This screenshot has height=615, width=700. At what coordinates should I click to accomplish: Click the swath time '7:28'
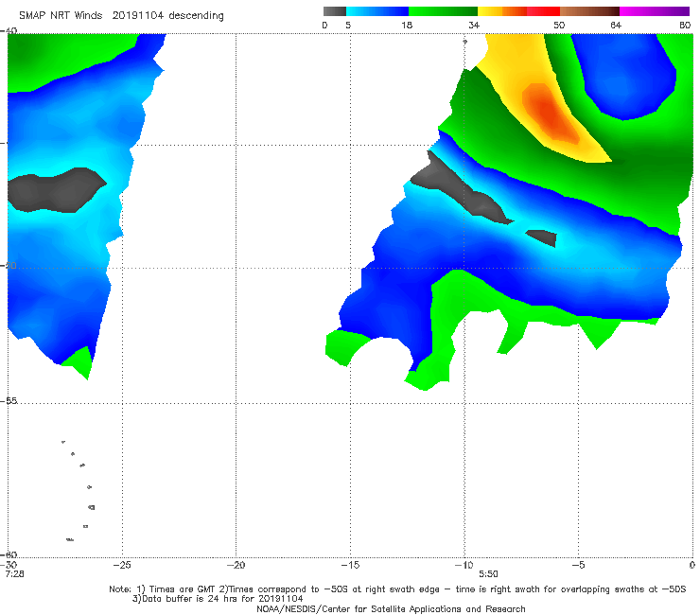15,574
